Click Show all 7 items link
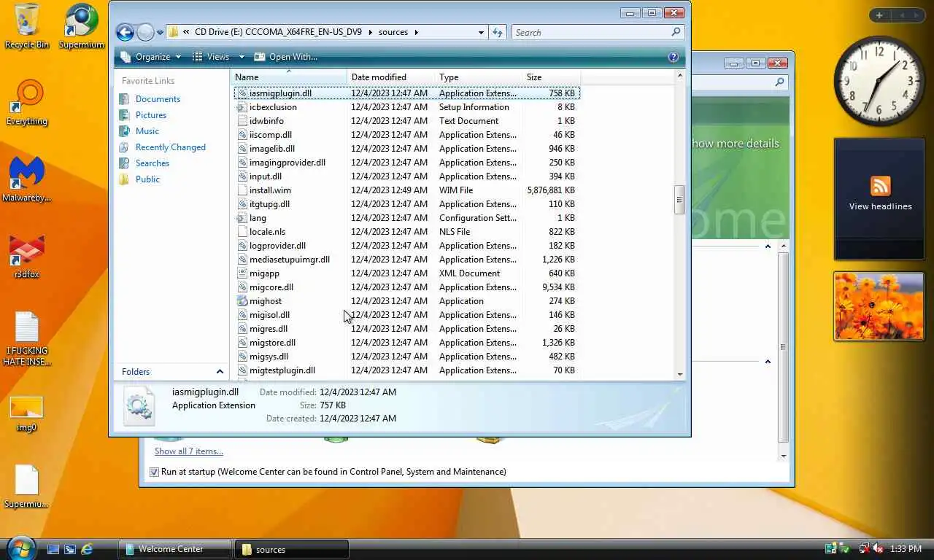934x560 pixels. point(189,451)
